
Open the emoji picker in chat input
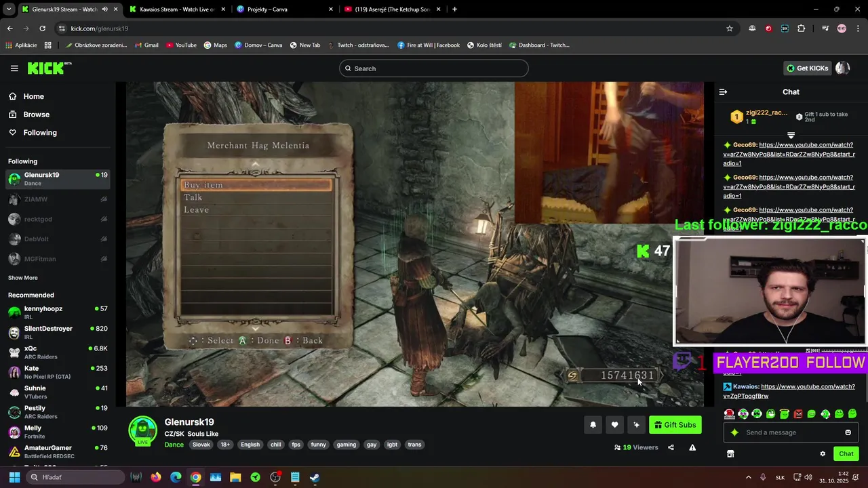(848, 432)
